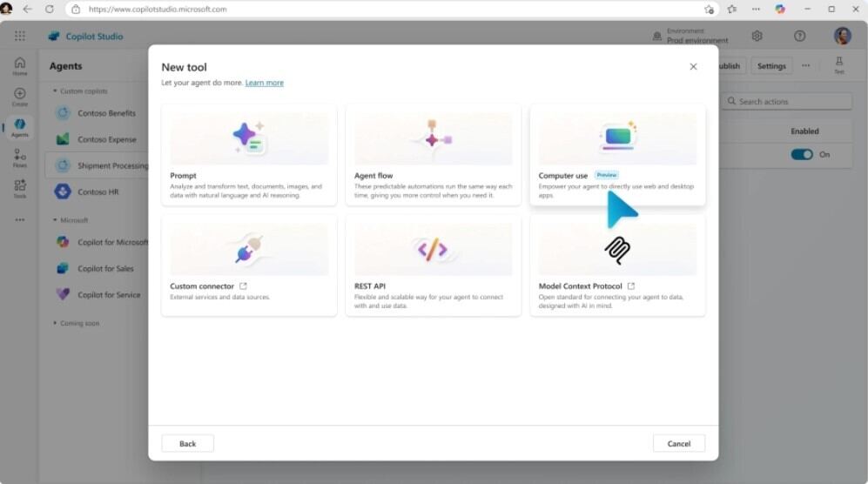Image resolution: width=868 pixels, height=484 pixels.
Task: Select the Create plus icon in sidebar
Action: pyautogui.click(x=20, y=97)
